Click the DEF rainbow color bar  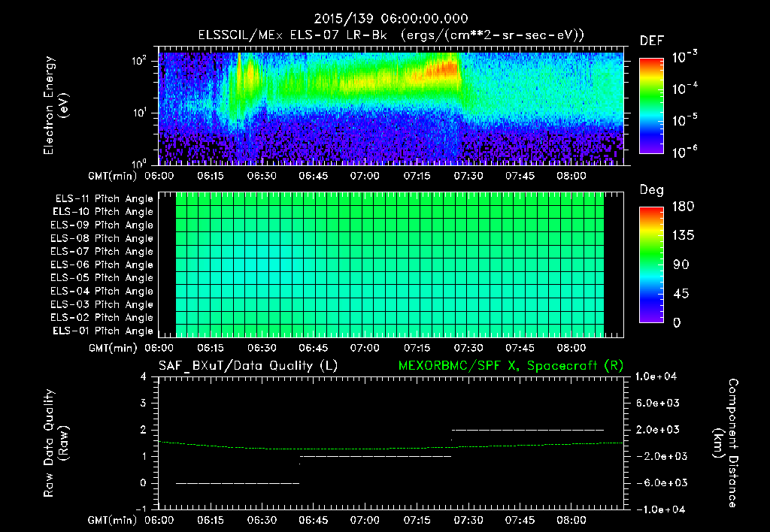(x=651, y=105)
